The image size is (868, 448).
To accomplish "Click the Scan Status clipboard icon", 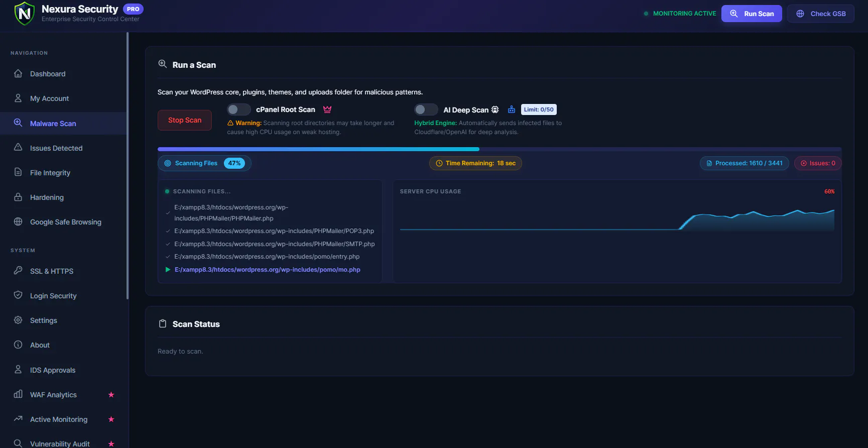I will 163,323.
